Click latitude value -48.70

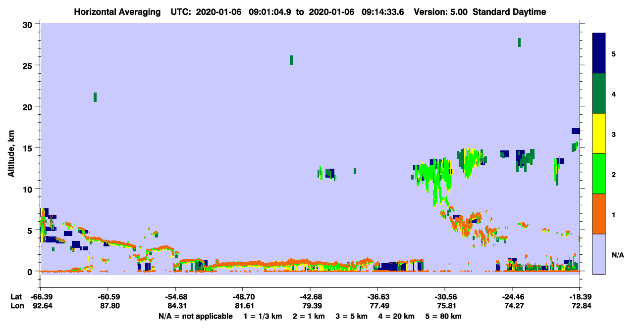(243, 297)
